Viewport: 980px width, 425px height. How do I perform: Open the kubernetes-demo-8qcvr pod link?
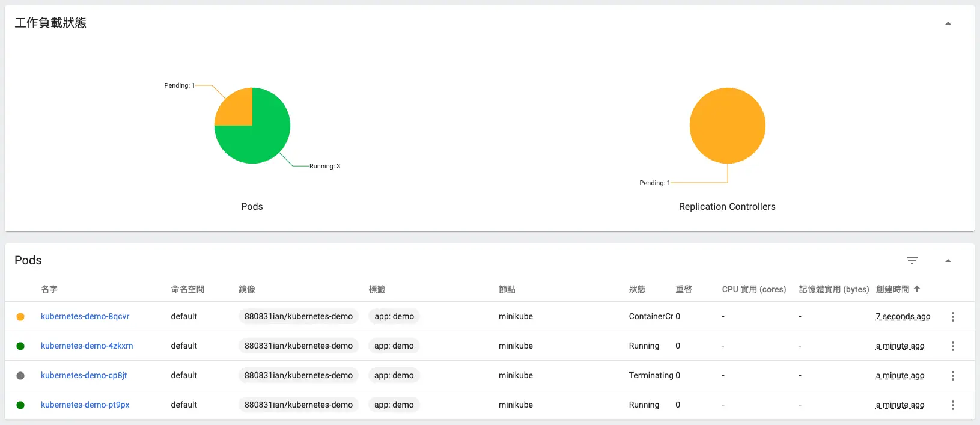[85, 316]
